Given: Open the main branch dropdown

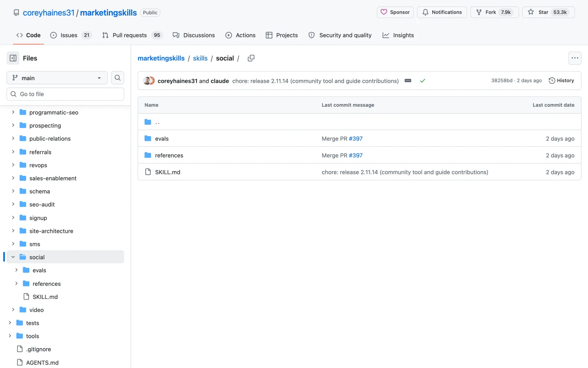Looking at the screenshot, I should point(57,78).
